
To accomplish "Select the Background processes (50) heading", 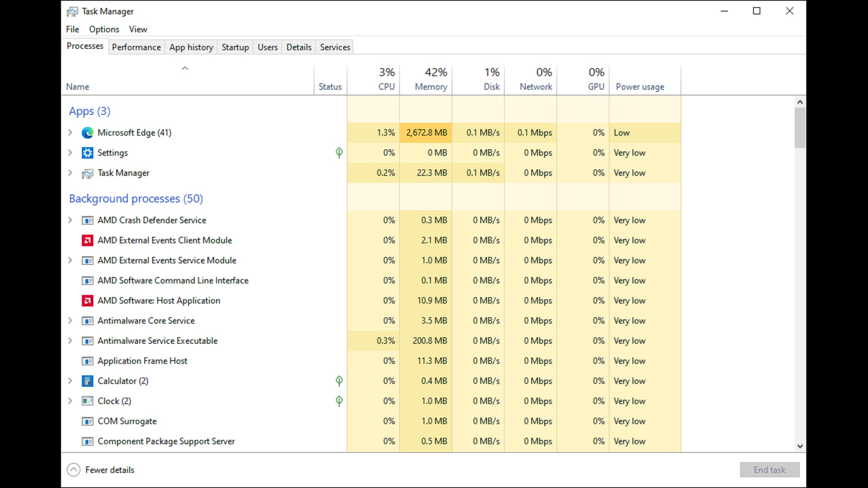I will pos(136,199).
